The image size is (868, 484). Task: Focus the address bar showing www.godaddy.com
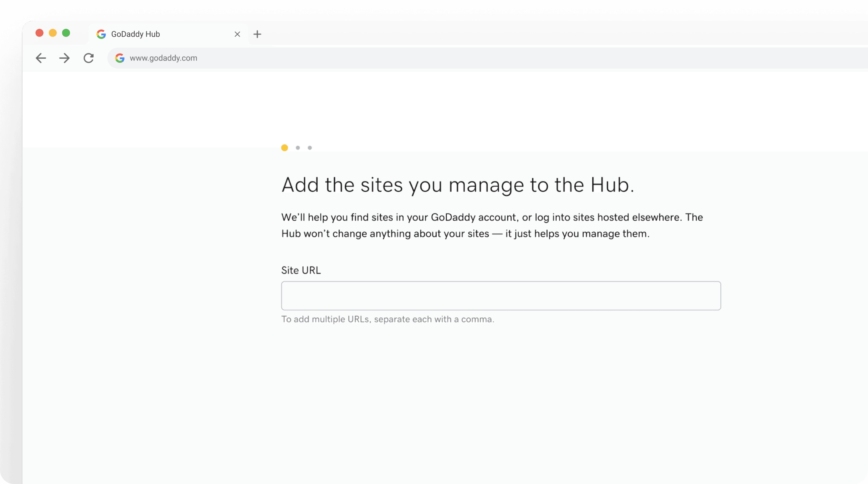488,58
